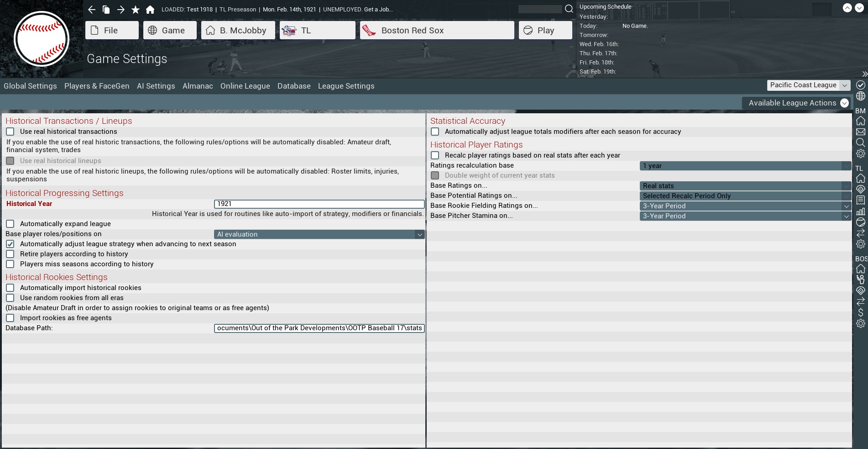Uncheck Automatically adjust league strategy option
The height and width of the screenshot is (449, 868).
click(x=10, y=244)
